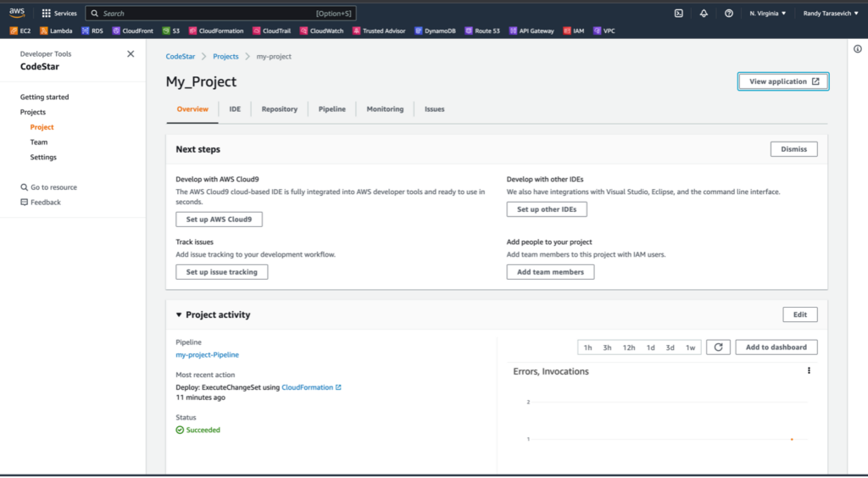
Task: Switch to the Pipeline tab
Action: [332, 109]
